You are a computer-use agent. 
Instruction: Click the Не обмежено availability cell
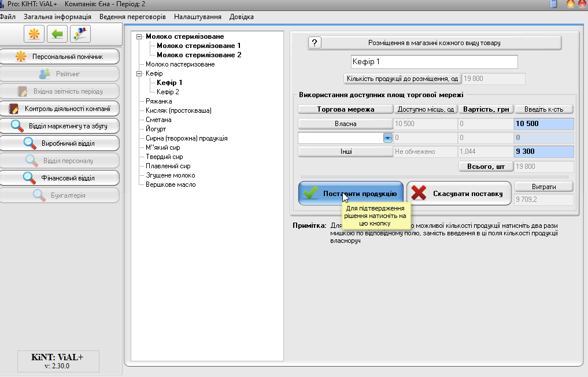(426, 151)
